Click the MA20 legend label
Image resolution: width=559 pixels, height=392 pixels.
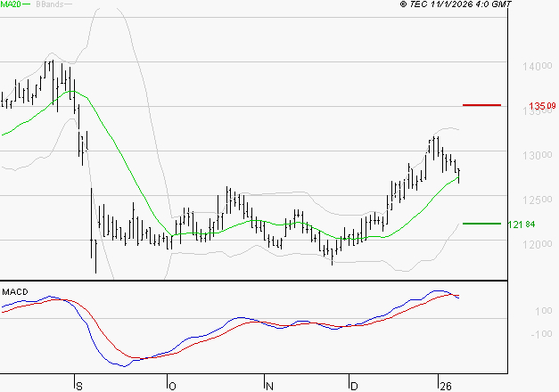(11, 4)
